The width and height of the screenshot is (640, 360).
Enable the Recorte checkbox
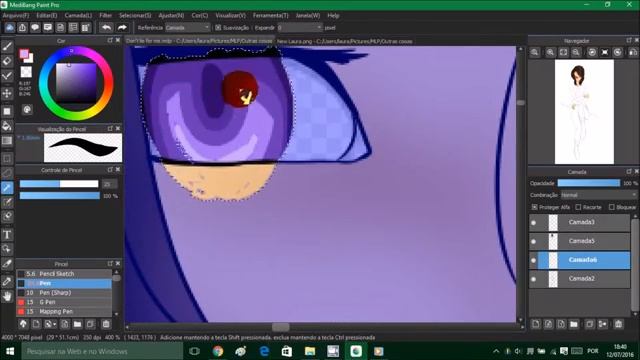[x=578, y=207]
